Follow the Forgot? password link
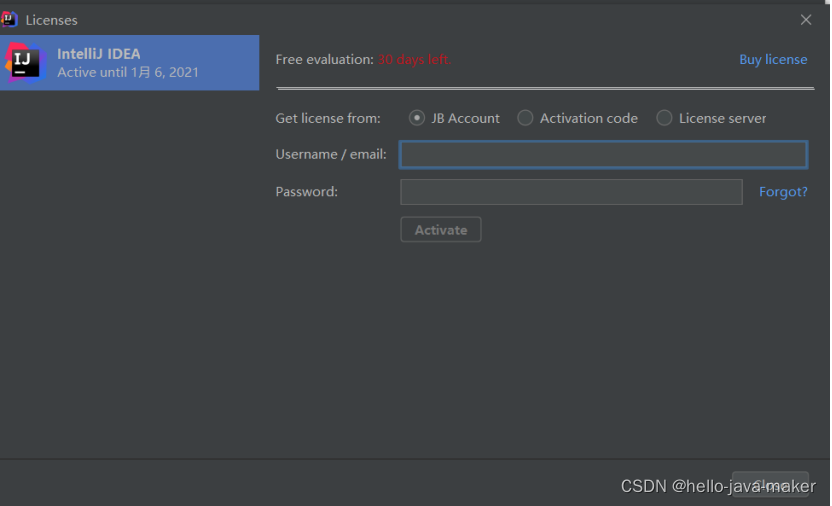This screenshot has height=506, width=832. [783, 191]
